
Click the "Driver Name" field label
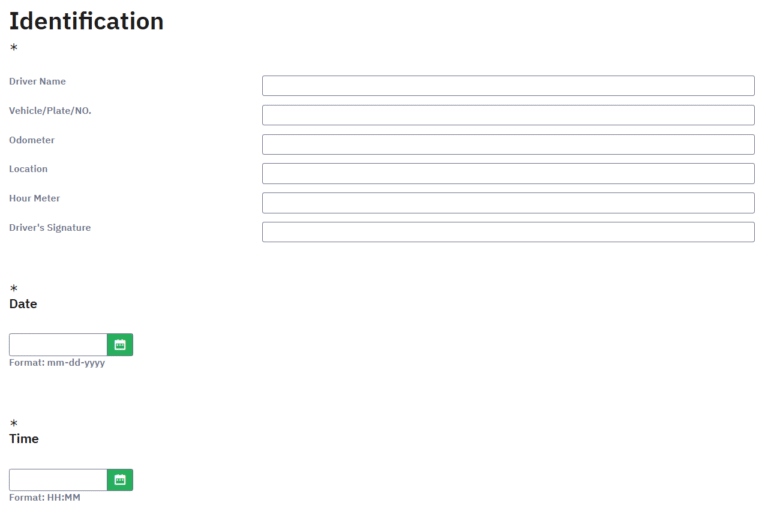[x=38, y=81]
